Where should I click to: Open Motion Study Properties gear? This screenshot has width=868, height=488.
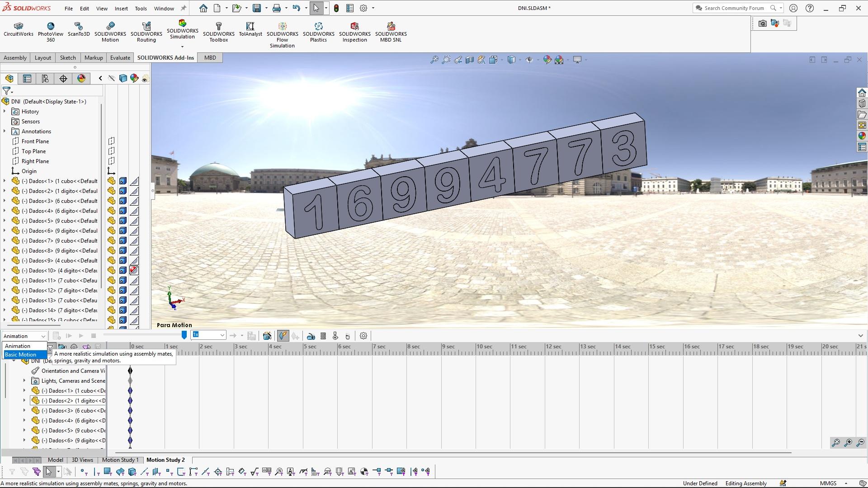coord(363,336)
